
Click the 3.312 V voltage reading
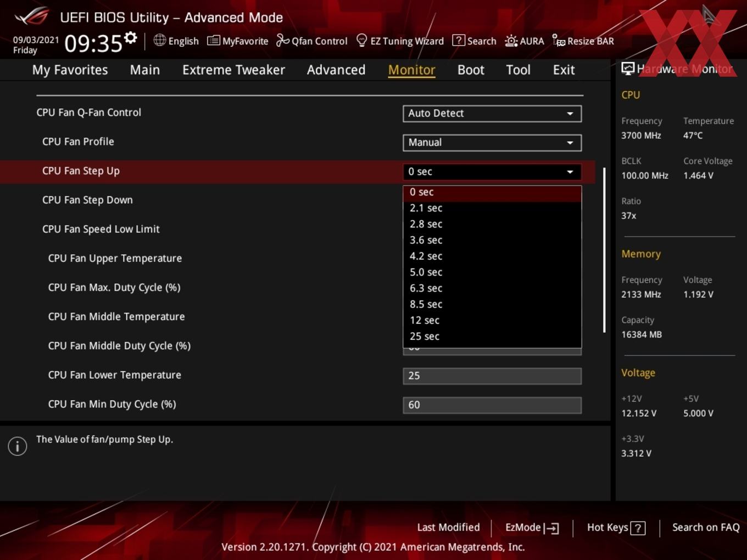636,453
